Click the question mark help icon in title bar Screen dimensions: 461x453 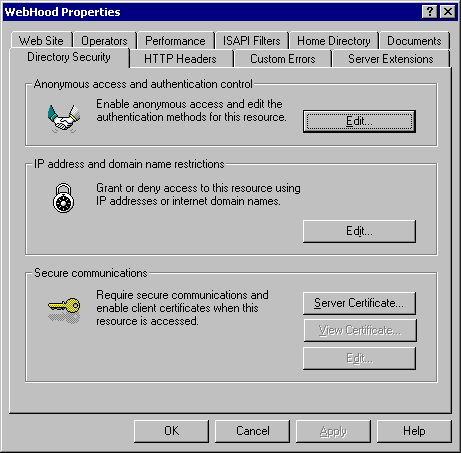430,12
